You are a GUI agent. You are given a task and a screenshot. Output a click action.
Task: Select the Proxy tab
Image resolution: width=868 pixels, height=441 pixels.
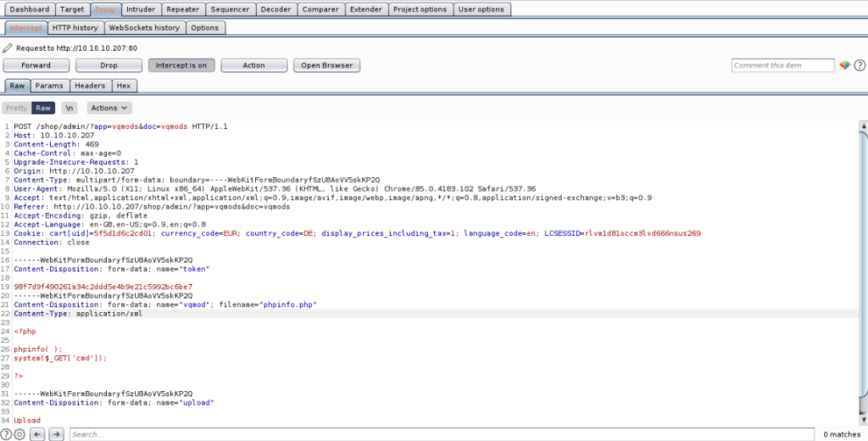point(105,9)
